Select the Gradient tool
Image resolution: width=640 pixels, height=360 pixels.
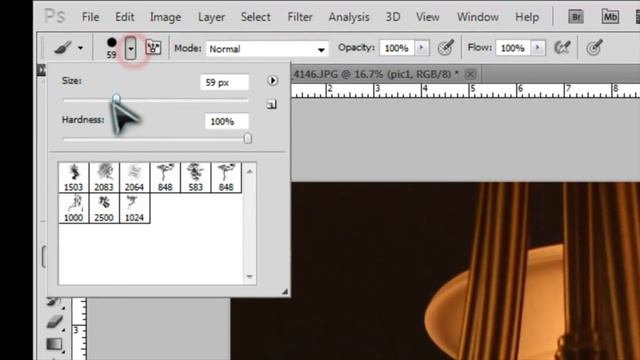tap(54, 344)
